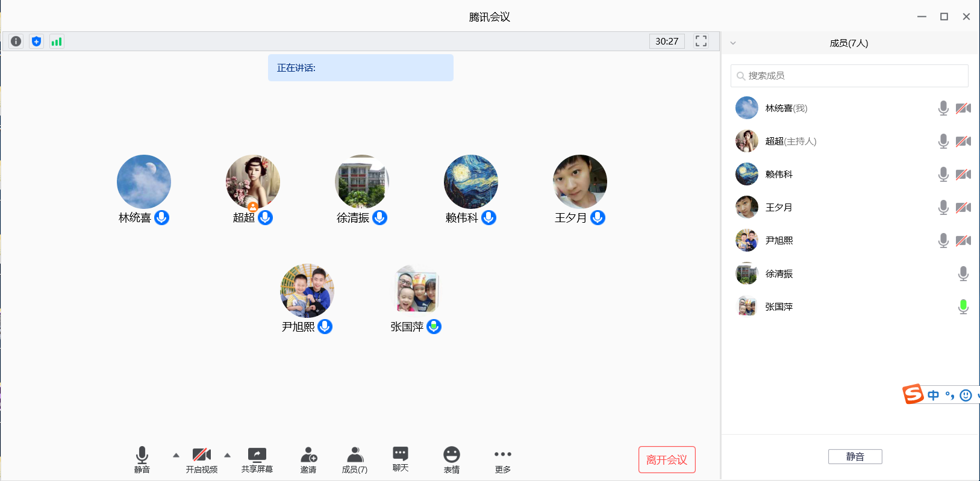This screenshot has height=481, width=980.
Task: Open the Invite (邀请) icon
Action: click(308, 460)
